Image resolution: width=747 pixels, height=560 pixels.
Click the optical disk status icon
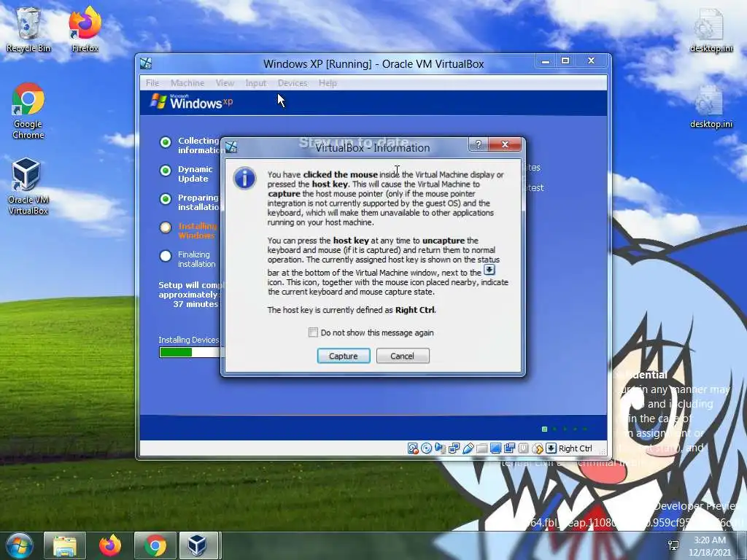click(426, 448)
